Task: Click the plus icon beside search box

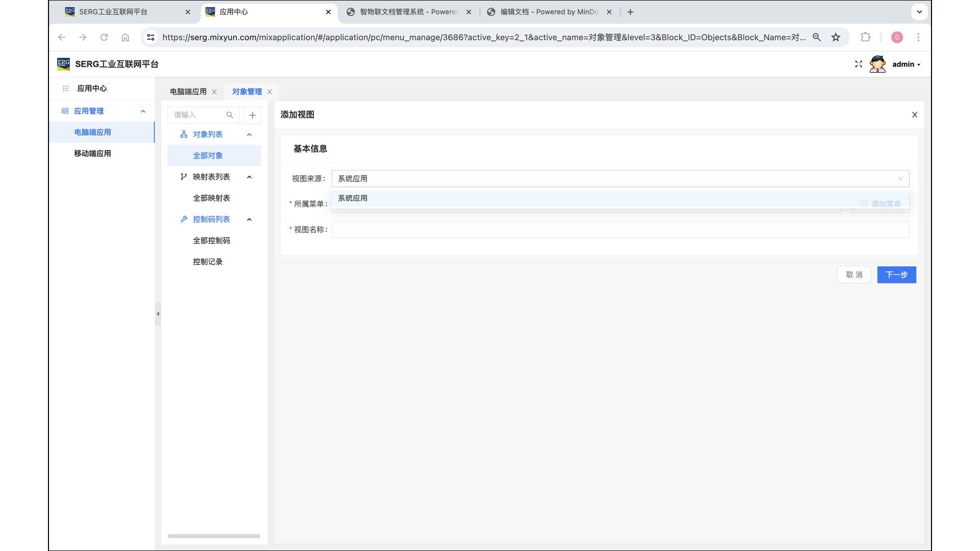Action: point(252,115)
